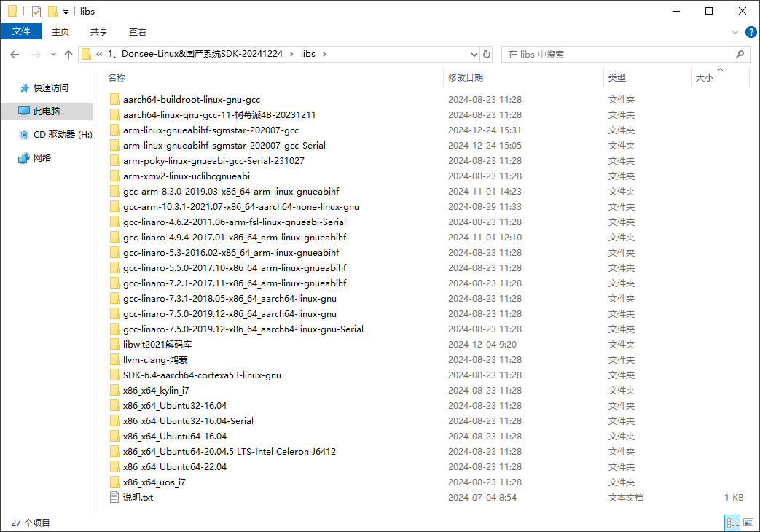This screenshot has width=760, height=532.
Task: Select x86_x64_Ubuntu32-16.04-Serial folder name
Action: [x=188, y=421]
